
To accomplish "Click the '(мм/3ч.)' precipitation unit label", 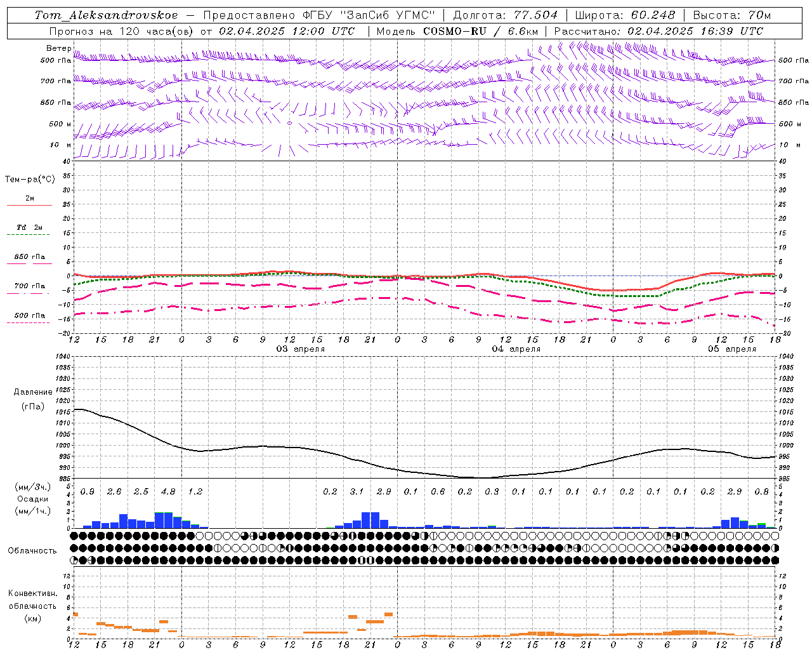I will [x=33, y=487].
